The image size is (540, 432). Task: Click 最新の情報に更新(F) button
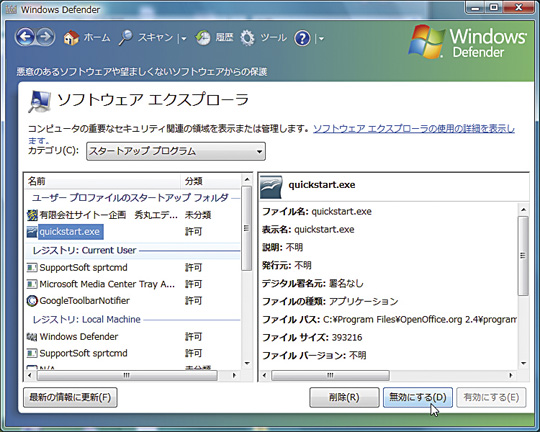70,398
